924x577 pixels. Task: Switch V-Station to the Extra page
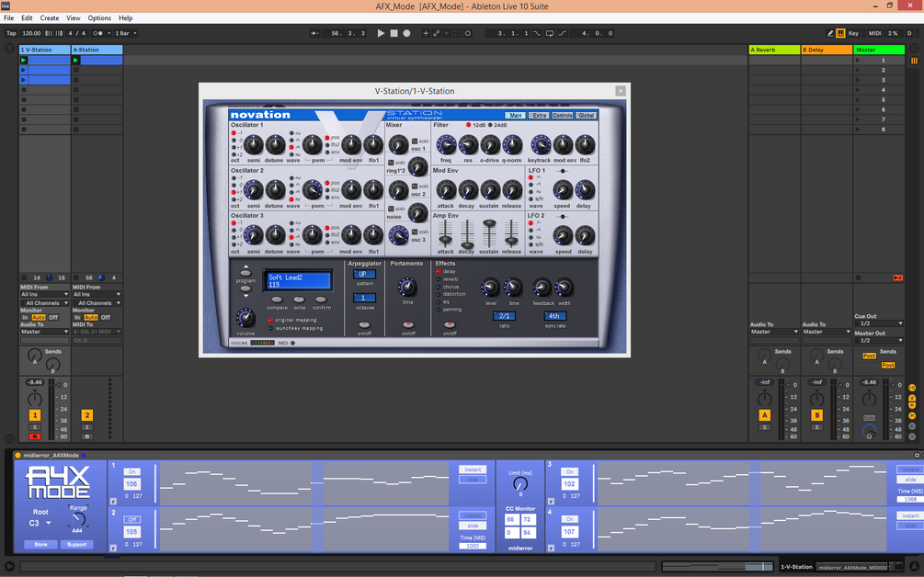coord(539,116)
